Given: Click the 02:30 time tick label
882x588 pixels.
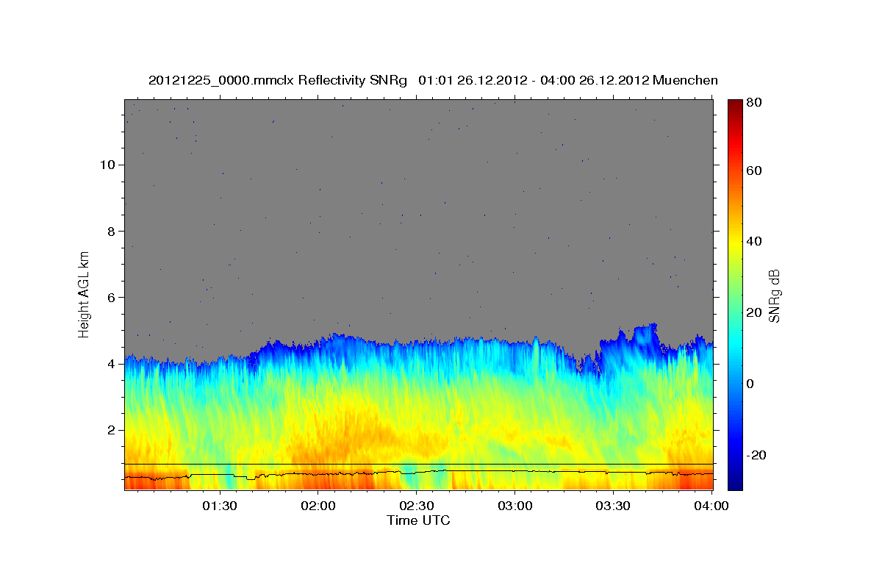Looking at the screenshot, I should pos(417,506).
